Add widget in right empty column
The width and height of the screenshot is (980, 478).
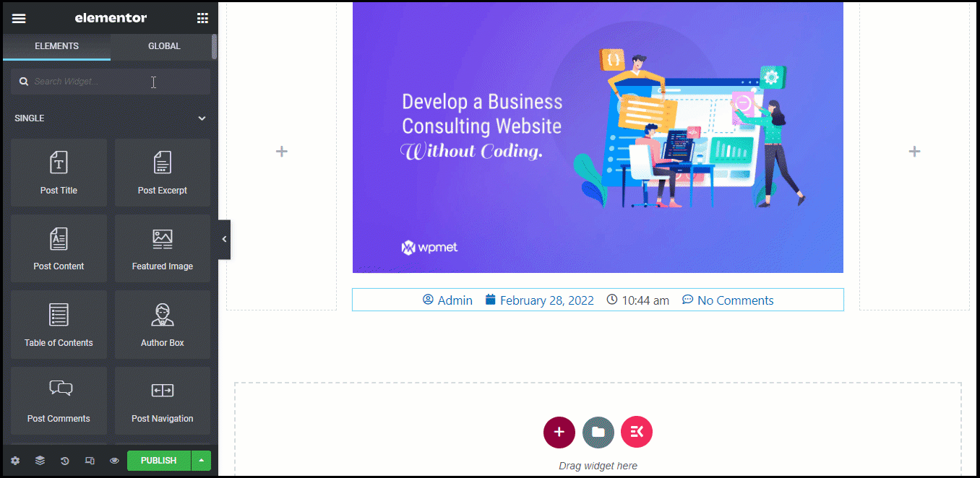[914, 152]
